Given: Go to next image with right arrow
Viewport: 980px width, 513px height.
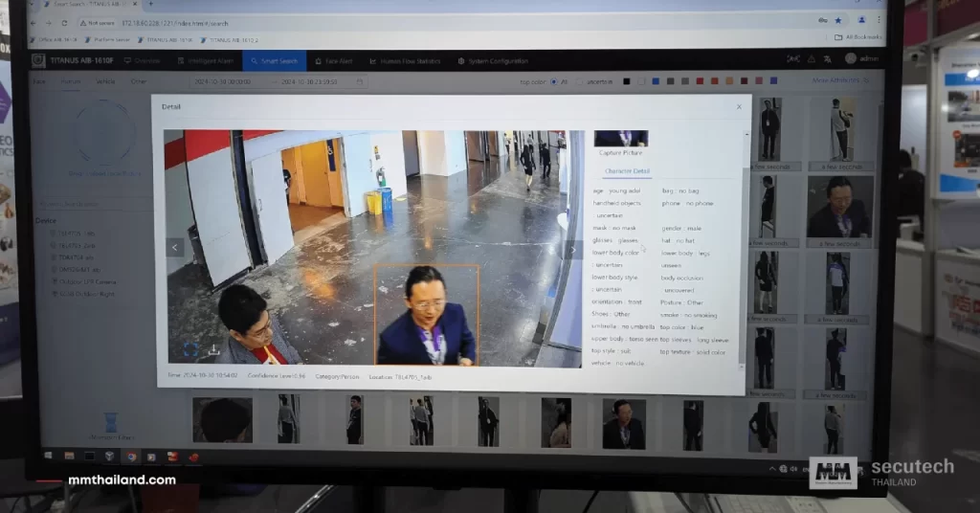Looking at the screenshot, I should pos(571,250).
